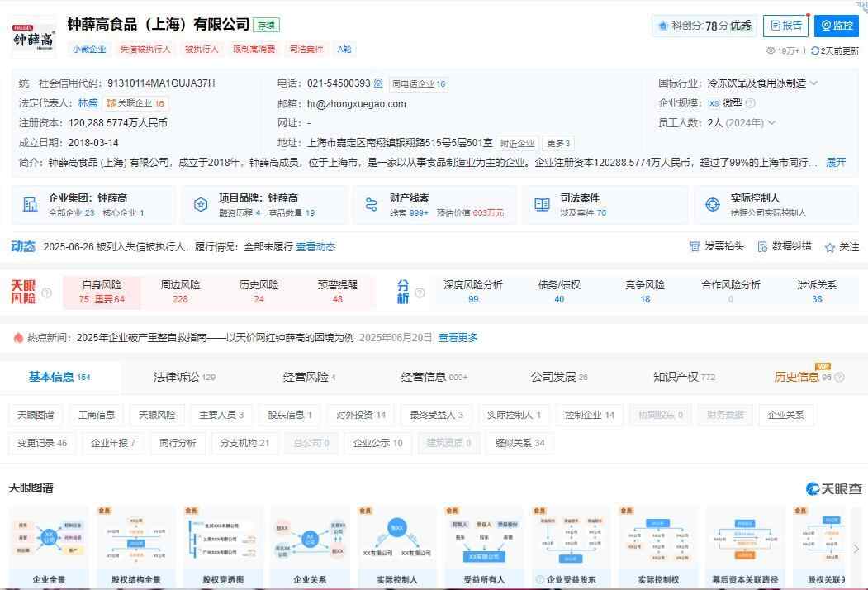Select the 实际控制人 card icon

coord(712,205)
